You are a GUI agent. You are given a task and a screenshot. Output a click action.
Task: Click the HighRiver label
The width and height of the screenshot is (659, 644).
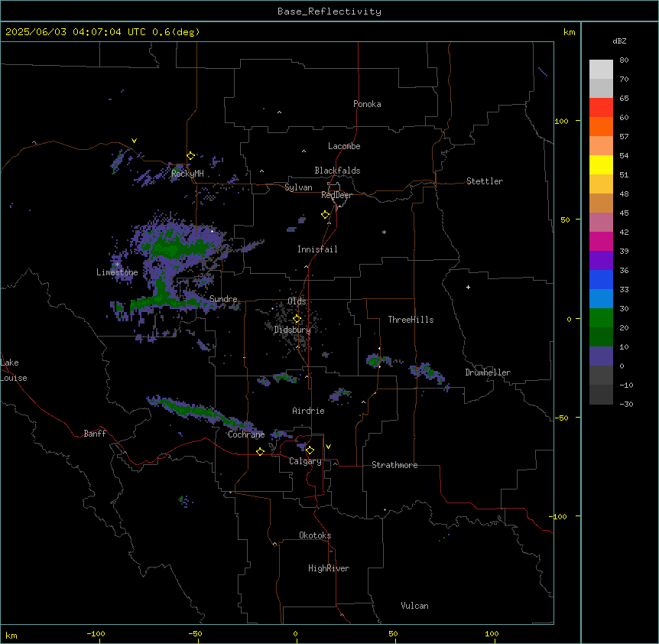pyautogui.click(x=329, y=568)
